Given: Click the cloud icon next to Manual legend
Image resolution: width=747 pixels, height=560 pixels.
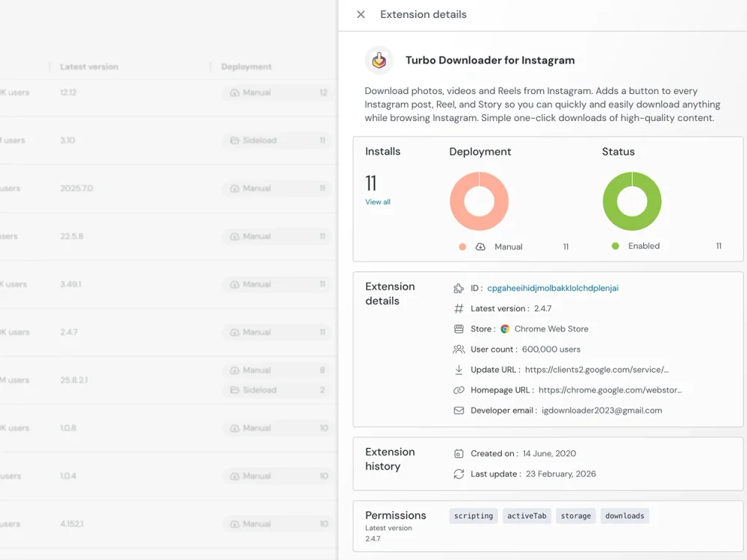Looking at the screenshot, I should click(x=480, y=246).
